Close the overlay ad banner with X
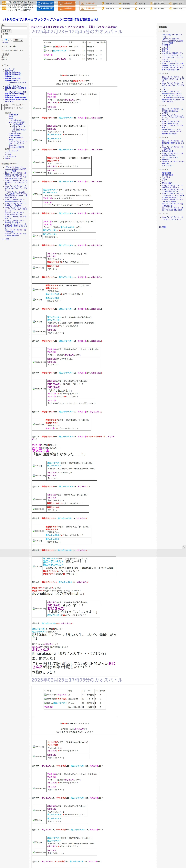Screen dimensions: 186x868 (184, 547)
